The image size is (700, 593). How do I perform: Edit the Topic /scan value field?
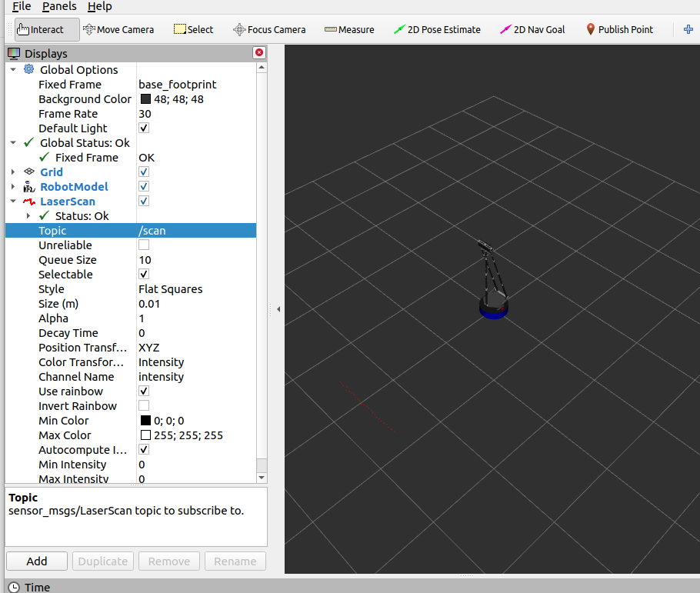pyautogui.click(x=196, y=231)
